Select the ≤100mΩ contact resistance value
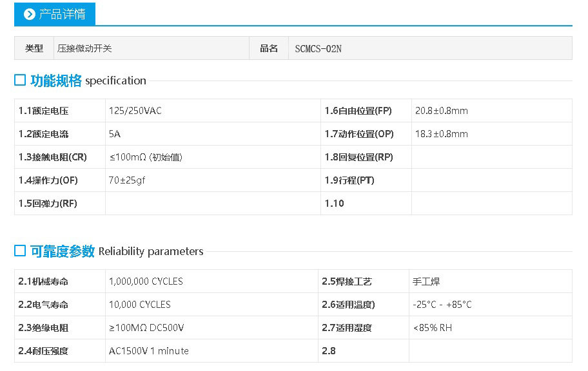The width and height of the screenshot is (588, 371). tap(145, 157)
